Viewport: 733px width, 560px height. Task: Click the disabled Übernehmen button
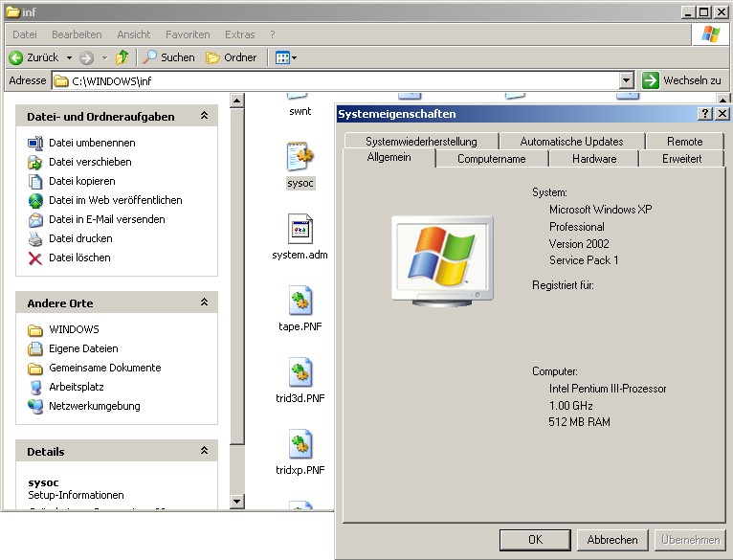click(691, 540)
